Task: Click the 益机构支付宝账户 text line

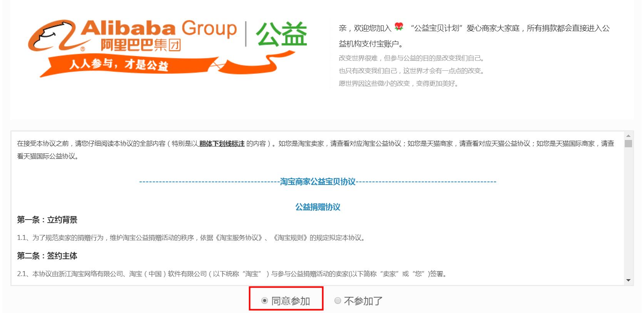Action: coord(371,44)
